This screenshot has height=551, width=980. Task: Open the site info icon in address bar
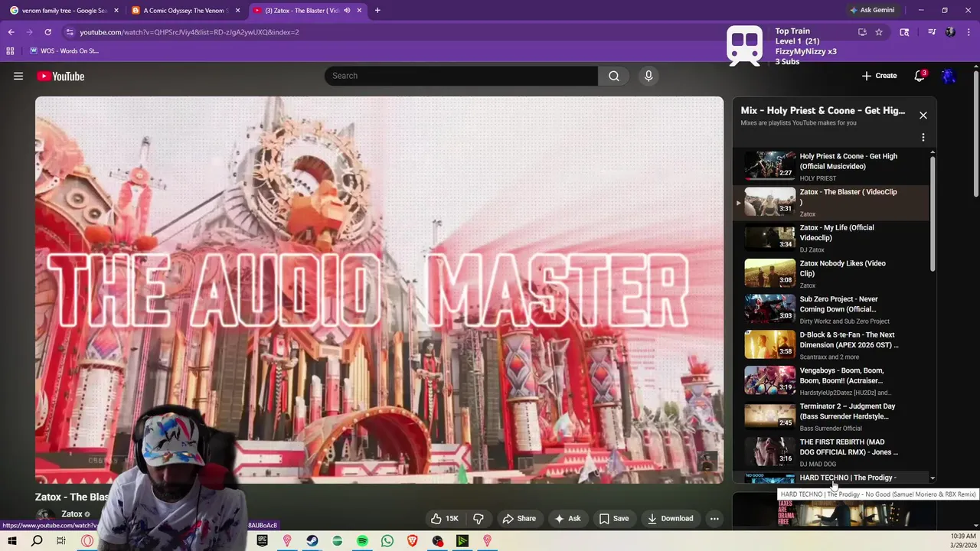[70, 32]
